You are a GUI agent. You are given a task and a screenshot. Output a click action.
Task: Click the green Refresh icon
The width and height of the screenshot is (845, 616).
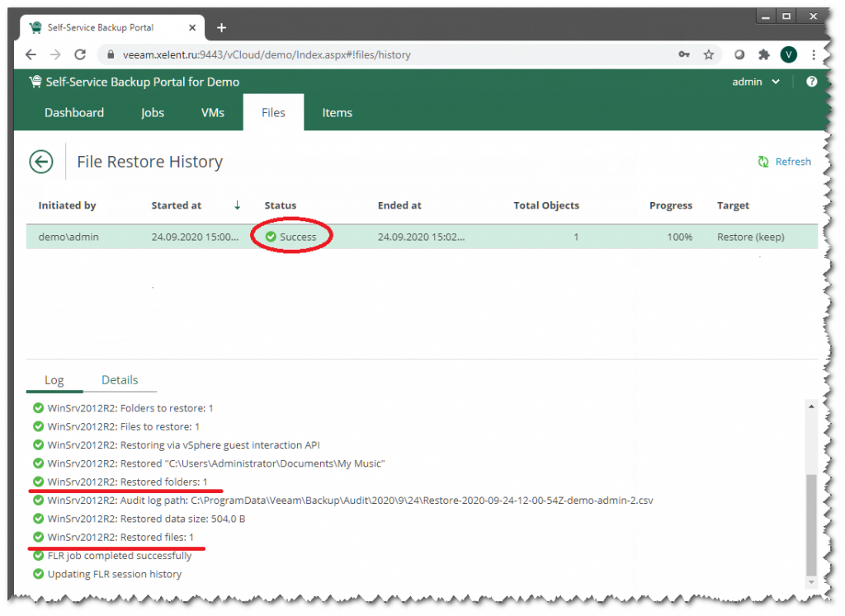click(x=763, y=162)
